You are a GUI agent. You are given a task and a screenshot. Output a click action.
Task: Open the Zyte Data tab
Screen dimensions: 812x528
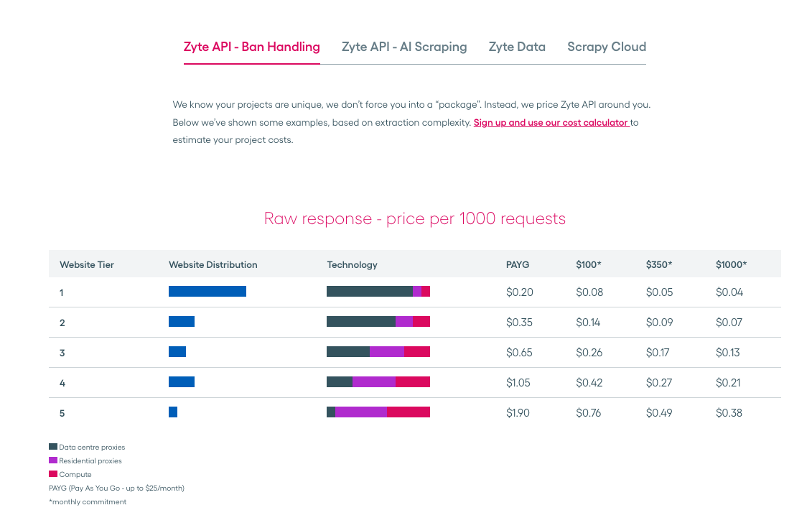[517, 47]
